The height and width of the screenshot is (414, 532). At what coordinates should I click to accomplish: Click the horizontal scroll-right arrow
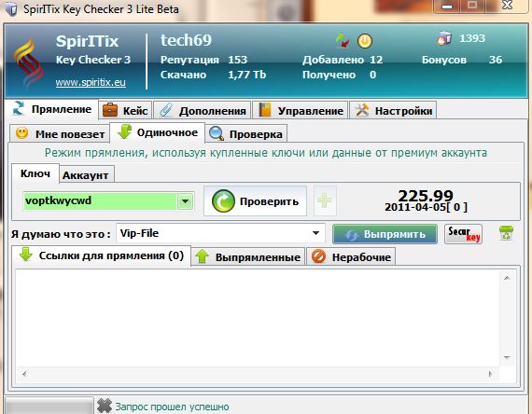point(490,374)
